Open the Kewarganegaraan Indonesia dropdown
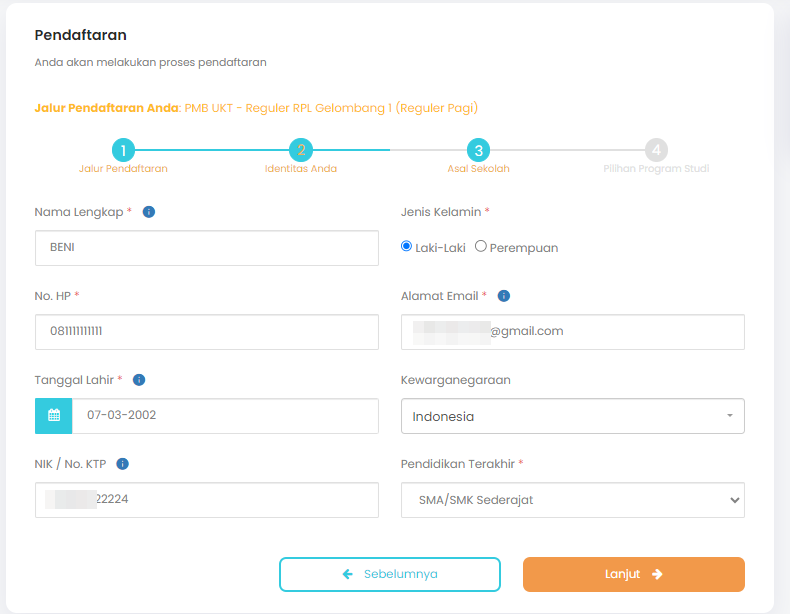The width and height of the screenshot is (790, 614). (573, 416)
